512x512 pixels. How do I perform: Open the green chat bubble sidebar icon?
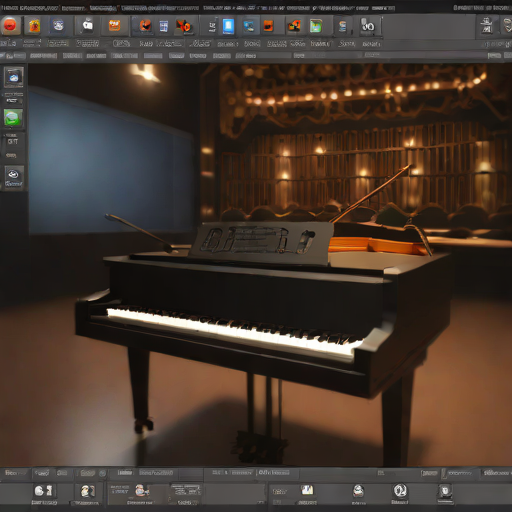coord(13,117)
